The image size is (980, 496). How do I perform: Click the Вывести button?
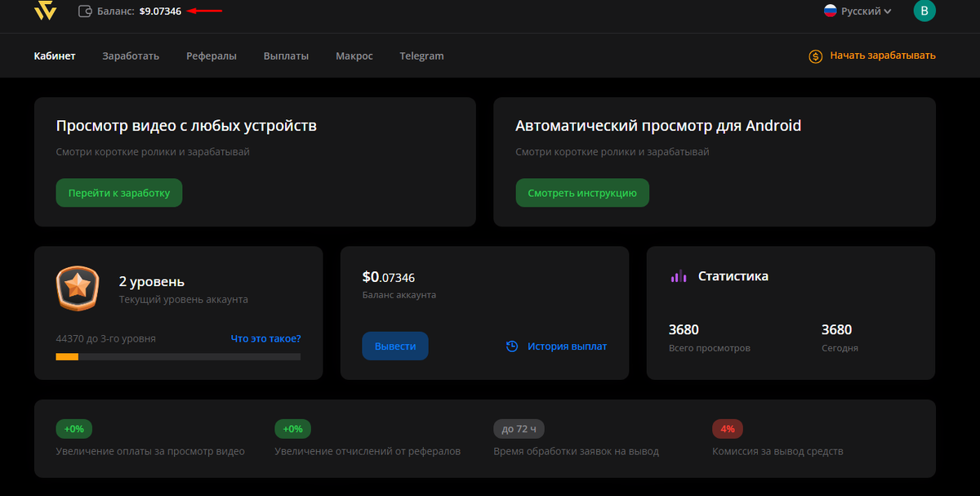[x=395, y=346]
